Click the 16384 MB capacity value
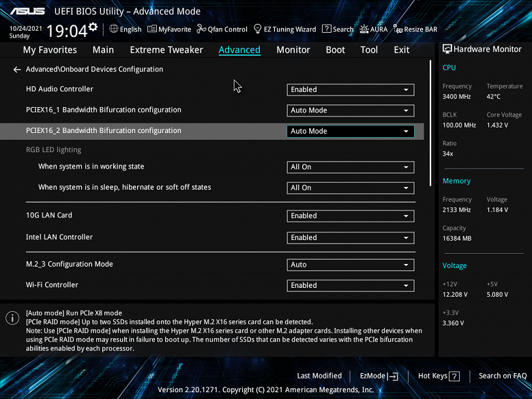 (457, 239)
